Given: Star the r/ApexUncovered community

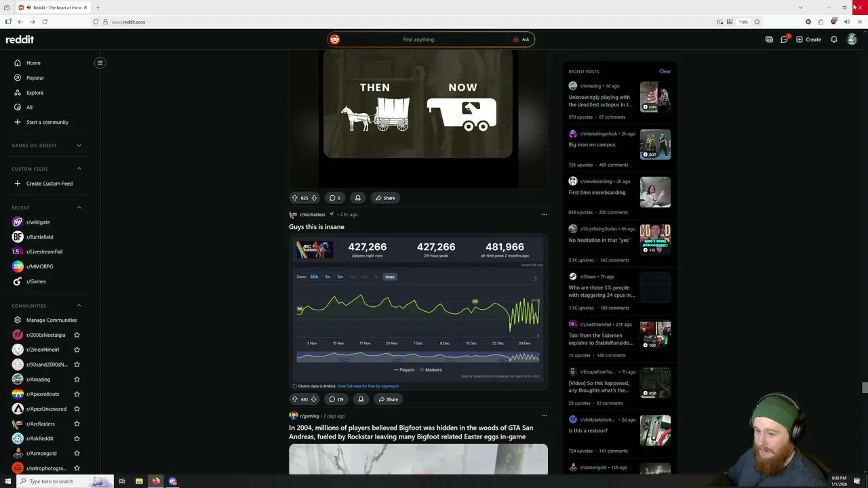Looking at the screenshot, I should click(77, 409).
